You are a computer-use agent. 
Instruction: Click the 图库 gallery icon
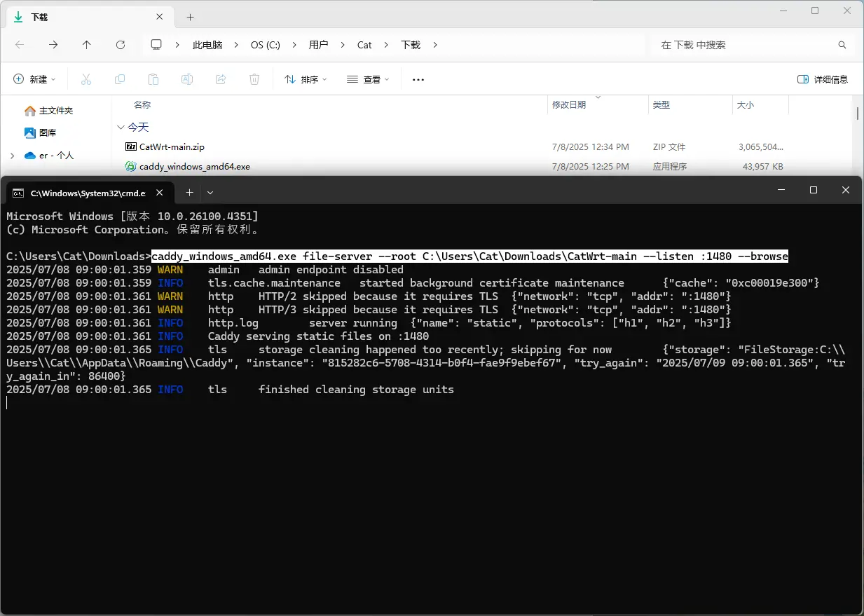[30, 132]
